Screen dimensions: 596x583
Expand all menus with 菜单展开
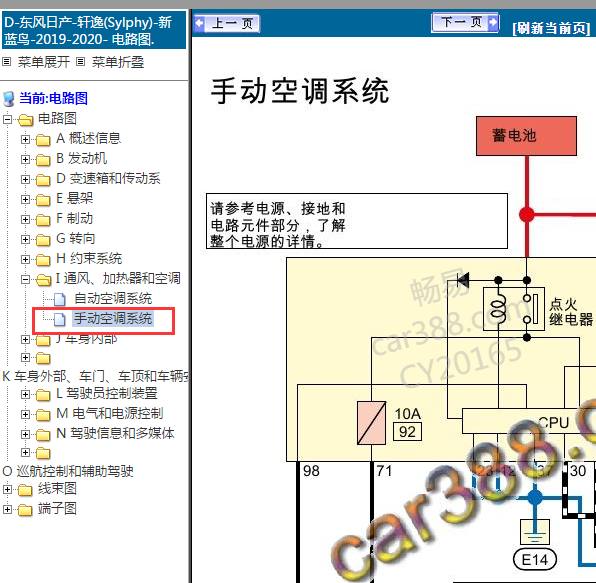coord(44,62)
